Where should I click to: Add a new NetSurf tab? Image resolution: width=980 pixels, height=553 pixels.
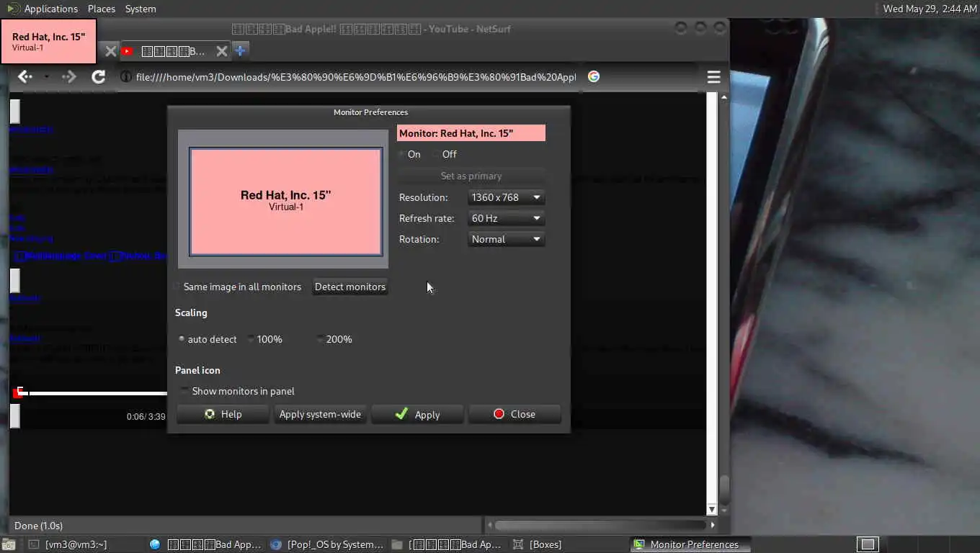pyautogui.click(x=241, y=50)
